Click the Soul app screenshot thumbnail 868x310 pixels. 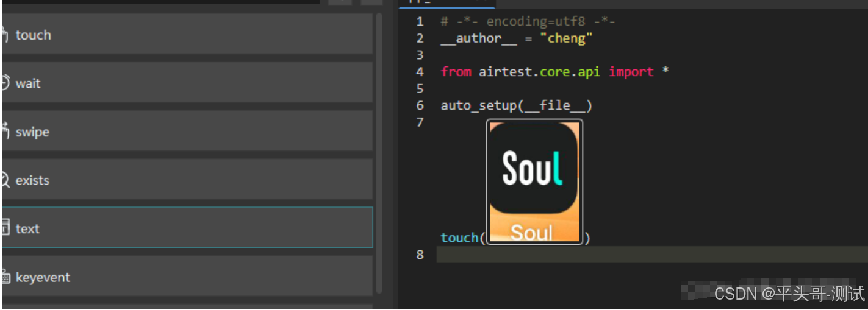tap(534, 182)
